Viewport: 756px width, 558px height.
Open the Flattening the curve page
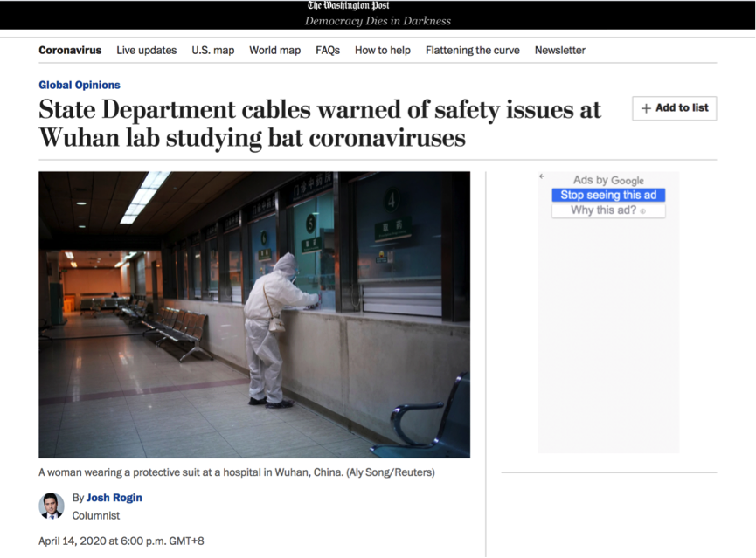472,51
